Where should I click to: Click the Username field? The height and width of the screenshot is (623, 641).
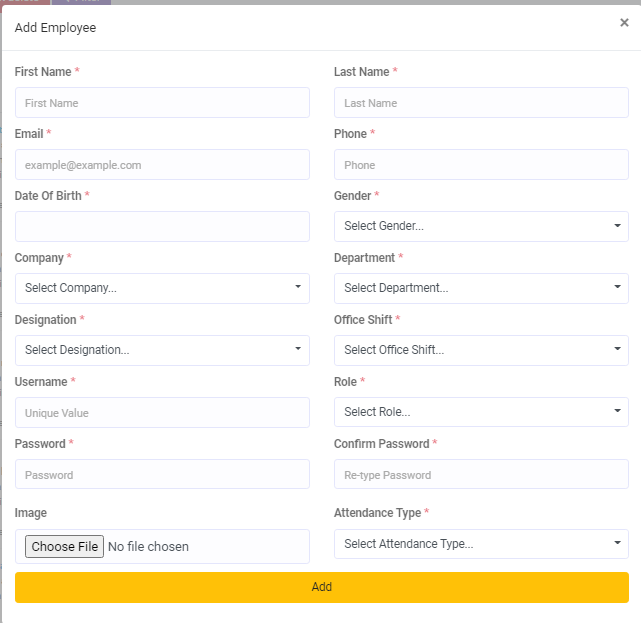pos(162,413)
